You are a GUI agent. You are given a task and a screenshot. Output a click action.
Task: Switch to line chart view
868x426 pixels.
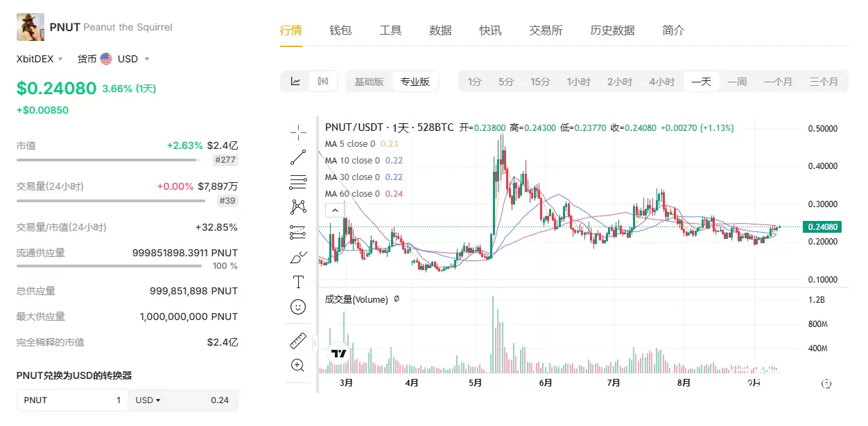point(295,82)
